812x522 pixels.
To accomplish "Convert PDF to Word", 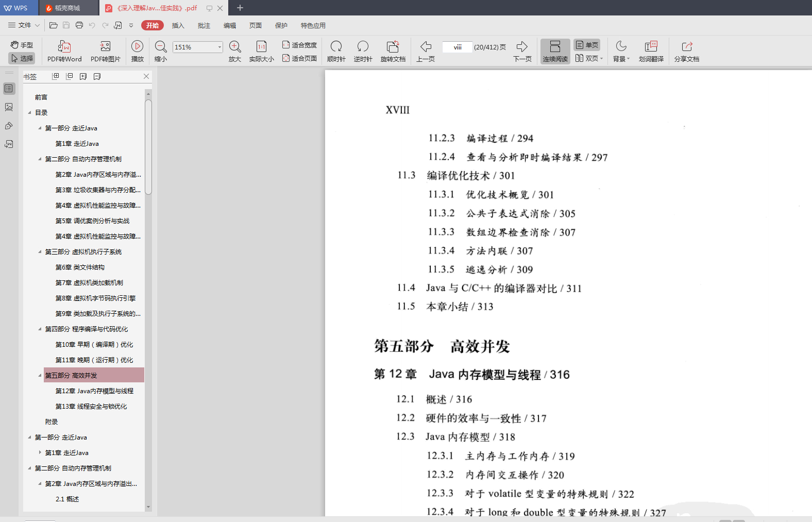I will [x=64, y=52].
